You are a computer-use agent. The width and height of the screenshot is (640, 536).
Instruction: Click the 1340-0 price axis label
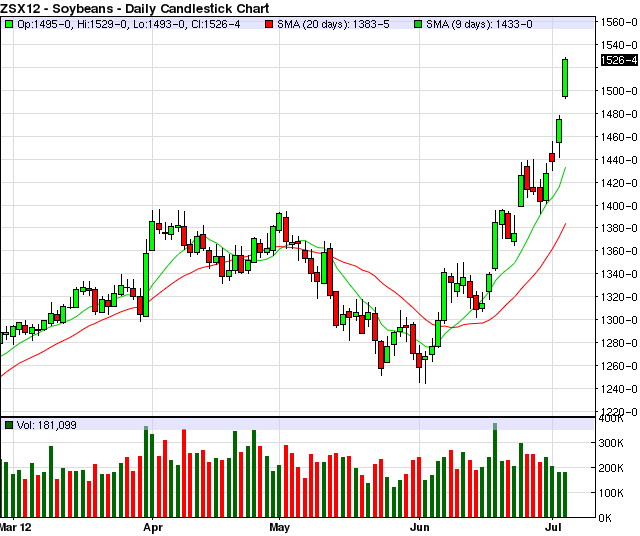[619, 274]
